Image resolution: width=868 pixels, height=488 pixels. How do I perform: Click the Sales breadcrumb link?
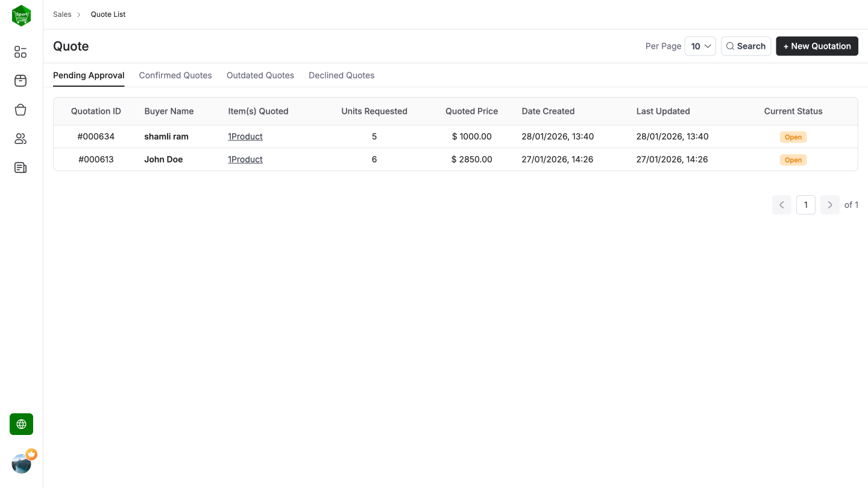coord(62,14)
